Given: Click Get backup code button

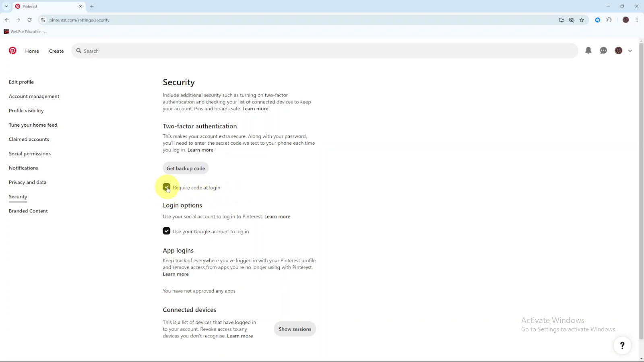Looking at the screenshot, I should [x=186, y=168].
